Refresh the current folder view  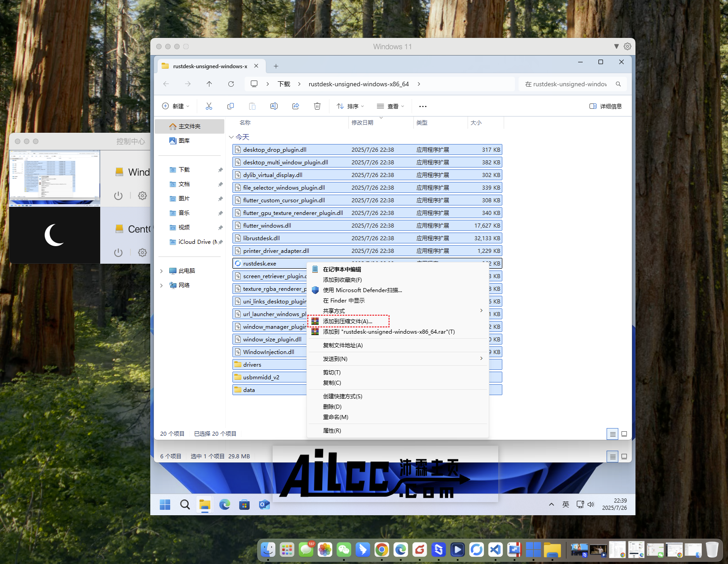(231, 84)
